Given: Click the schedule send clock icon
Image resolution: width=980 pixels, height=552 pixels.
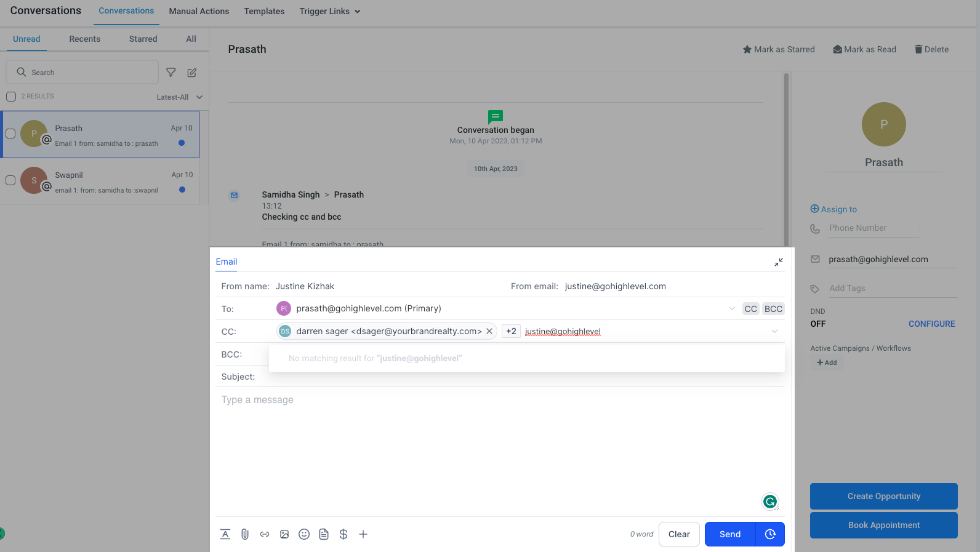Looking at the screenshot, I should click(x=770, y=534).
